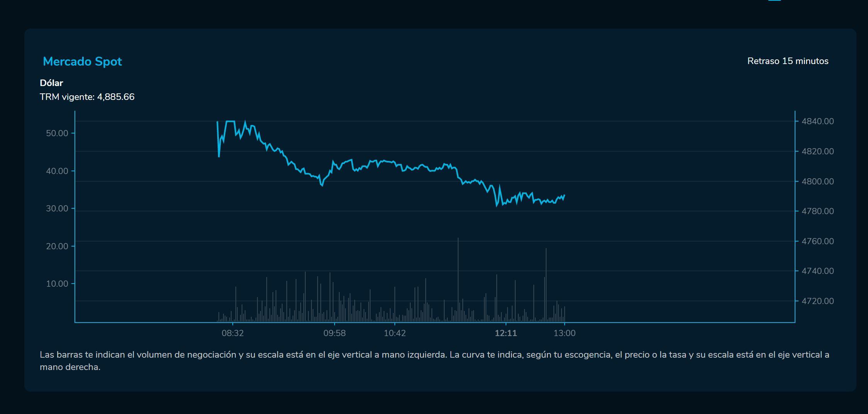Click the 4840.00 price axis label
The height and width of the screenshot is (414, 868).
coord(817,121)
